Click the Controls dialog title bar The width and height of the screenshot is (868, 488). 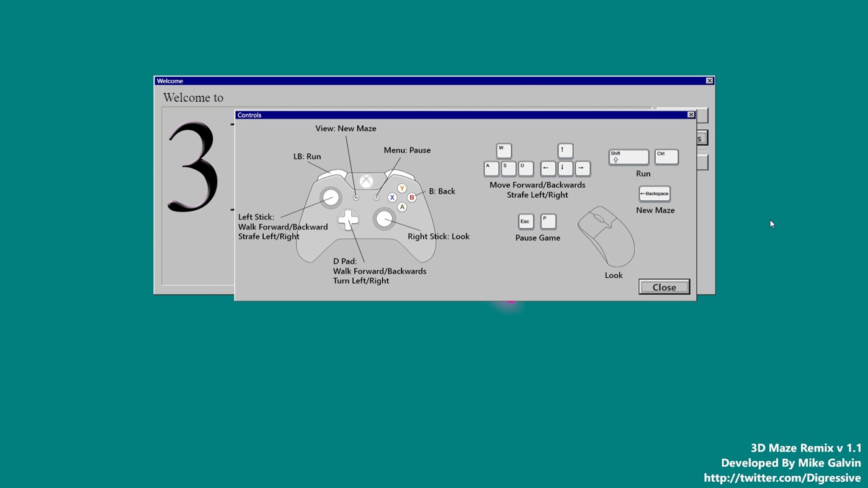(434, 115)
